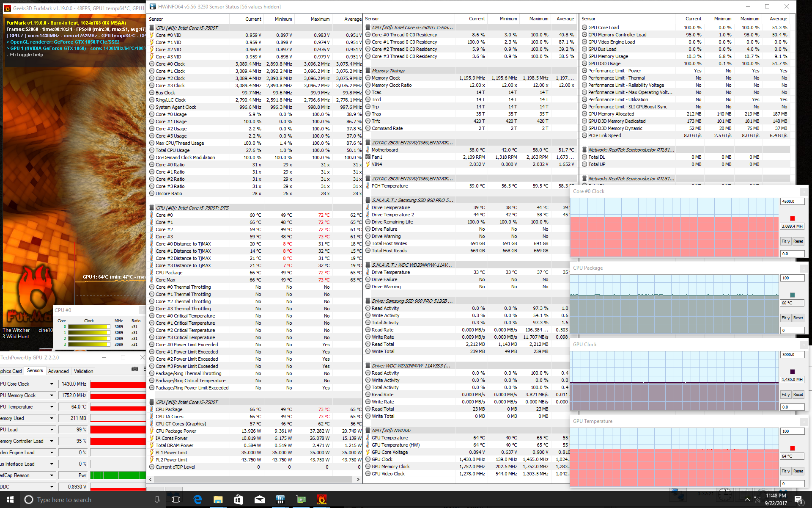Open GPU Load sensor dropdown
Screen dimensions: 812x508
click(52, 430)
